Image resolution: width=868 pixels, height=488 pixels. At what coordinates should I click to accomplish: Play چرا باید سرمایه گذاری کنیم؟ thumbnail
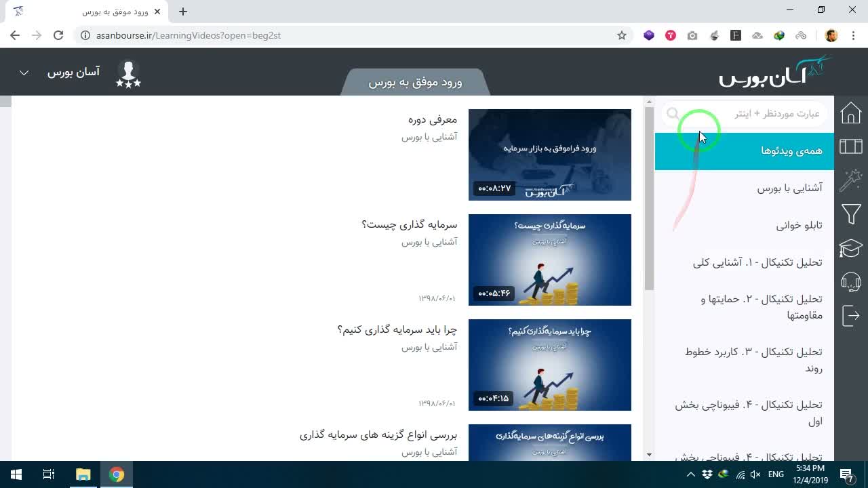[550, 365]
